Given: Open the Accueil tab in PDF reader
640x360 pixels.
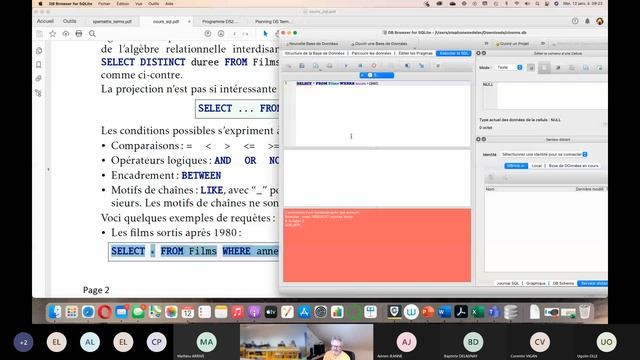Looking at the screenshot, I should (45, 21).
